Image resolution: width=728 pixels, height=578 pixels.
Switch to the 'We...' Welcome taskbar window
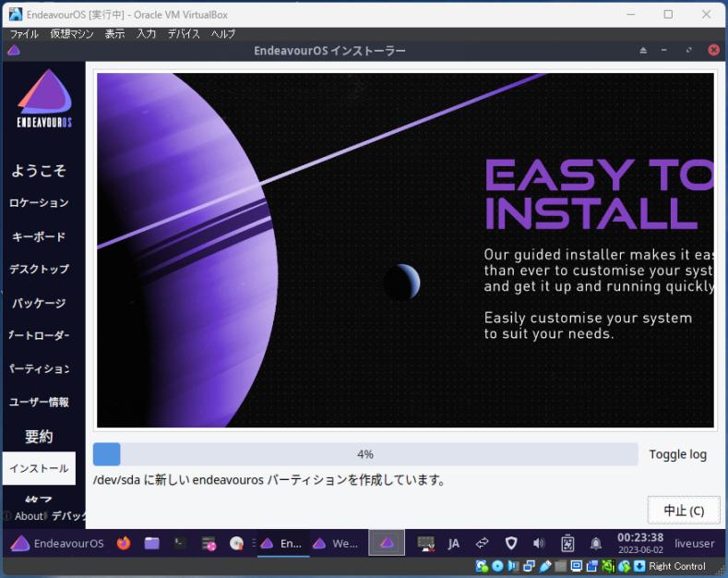336,543
